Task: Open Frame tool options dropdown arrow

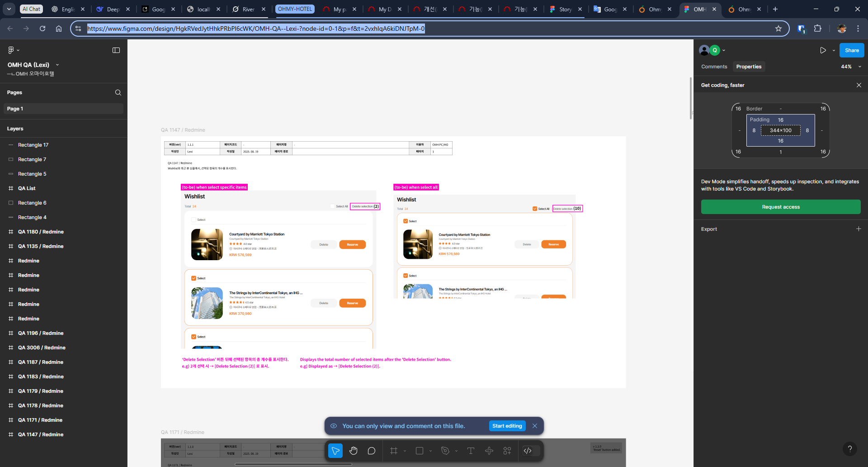Action: click(405, 451)
